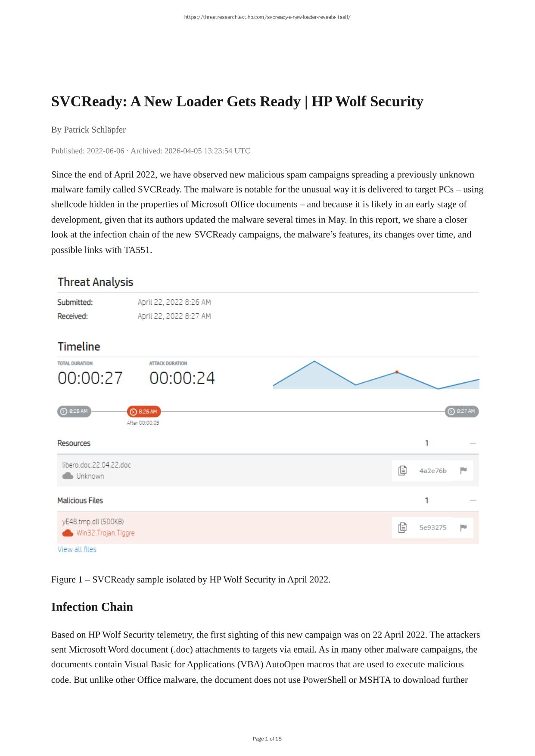This screenshot has height=756, width=535.
Task: Open the yE48.tmp.dll malicious file entry
Action: click(93, 522)
